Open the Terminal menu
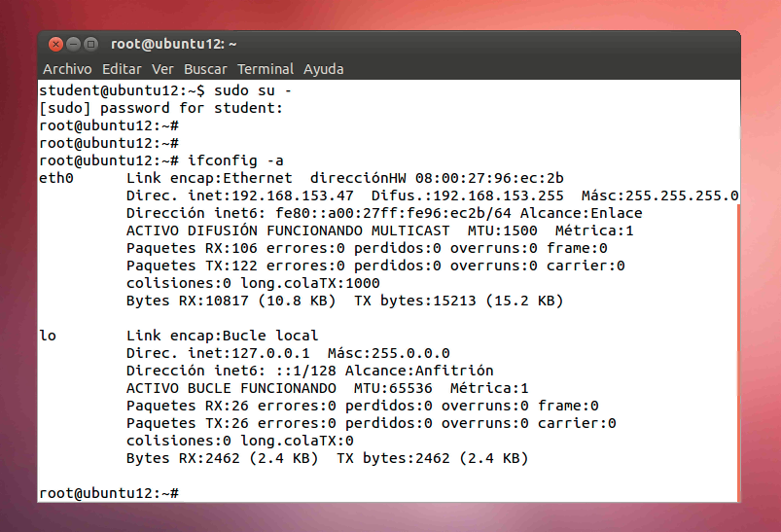 [x=266, y=69]
